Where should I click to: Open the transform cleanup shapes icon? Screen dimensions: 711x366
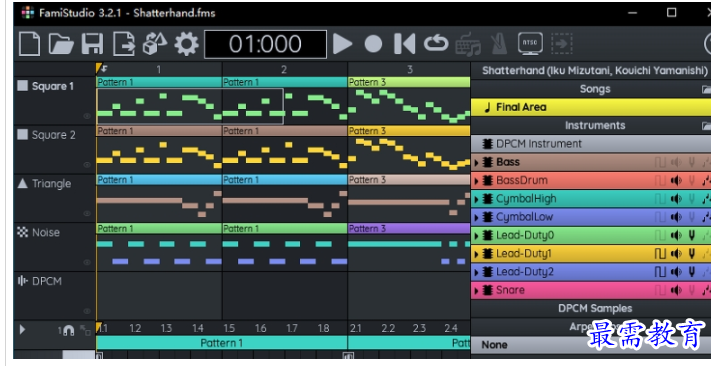[x=154, y=44]
